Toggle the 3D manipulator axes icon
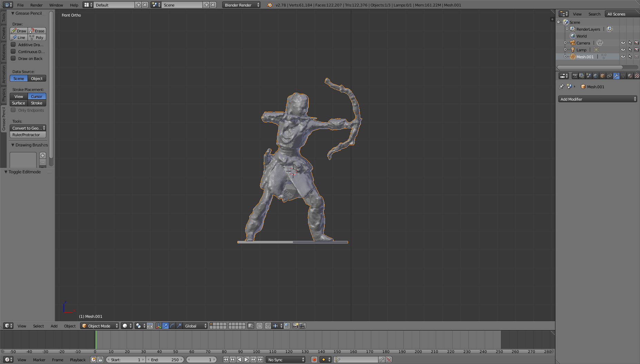Viewport: 640px width, 364px height. pyautogui.click(x=158, y=326)
